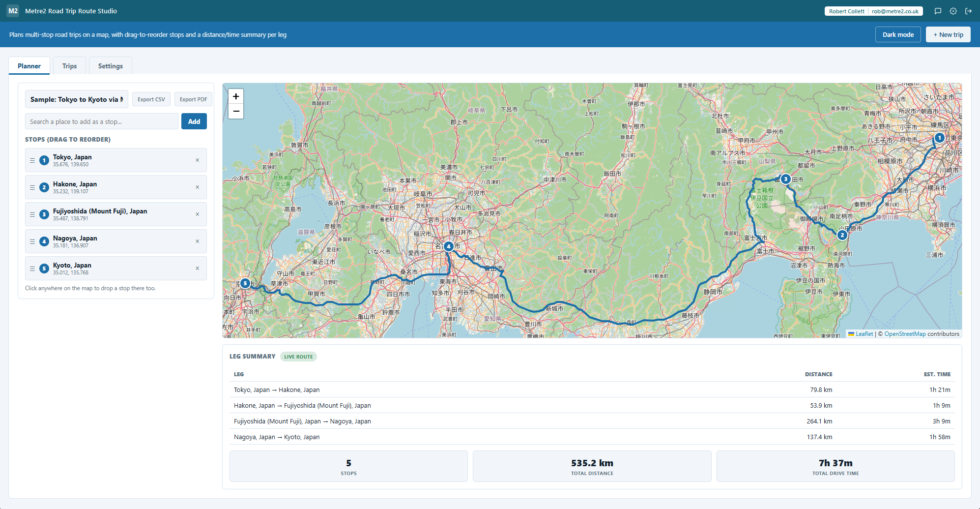This screenshot has height=509, width=980.
Task: Click the 7h 37m total drive time card
Action: pyautogui.click(x=836, y=466)
